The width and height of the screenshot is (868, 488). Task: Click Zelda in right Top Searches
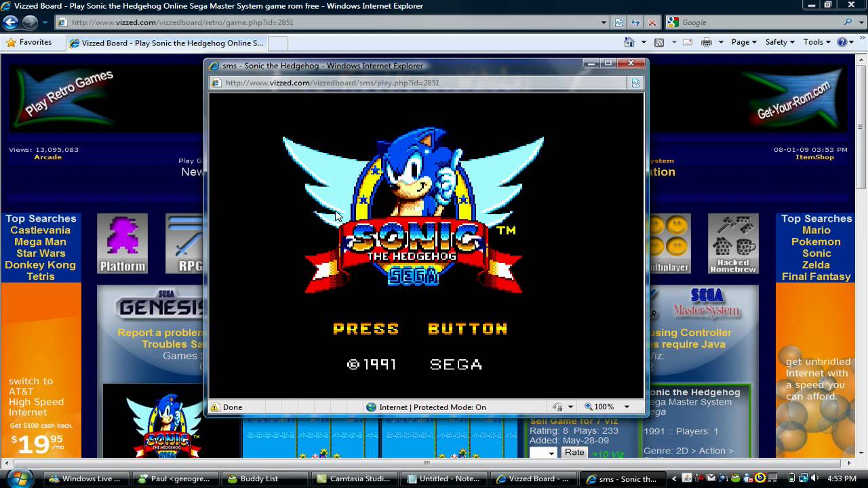click(x=816, y=265)
